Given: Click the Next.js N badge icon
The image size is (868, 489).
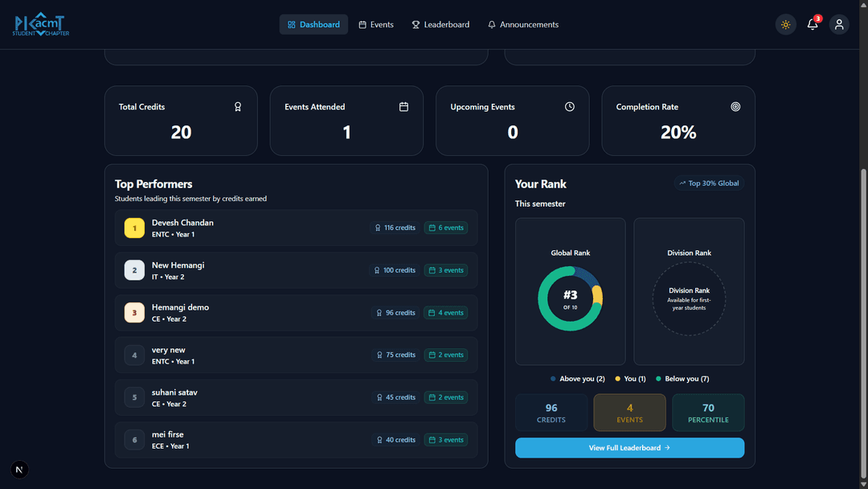Looking at the screenshot, I should click(20, 470).
